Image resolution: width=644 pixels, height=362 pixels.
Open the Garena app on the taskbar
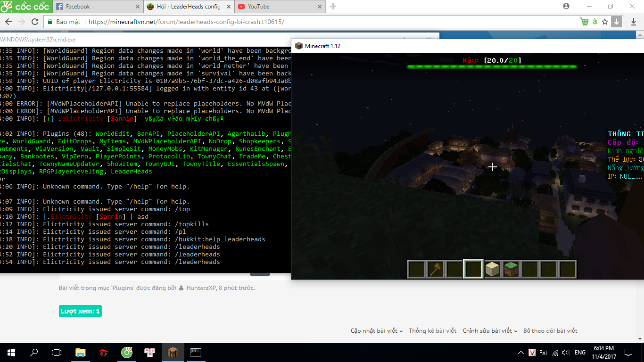click(104, 352)
